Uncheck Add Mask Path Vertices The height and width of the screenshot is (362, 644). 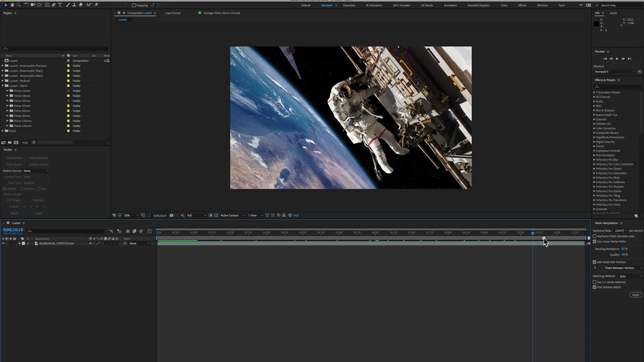(594, 262)
